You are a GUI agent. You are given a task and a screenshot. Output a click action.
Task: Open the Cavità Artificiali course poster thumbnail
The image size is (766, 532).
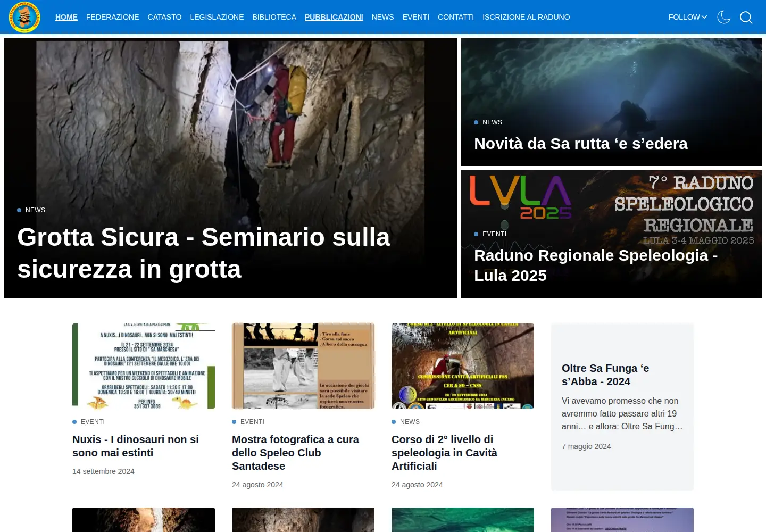pos(463,366)
